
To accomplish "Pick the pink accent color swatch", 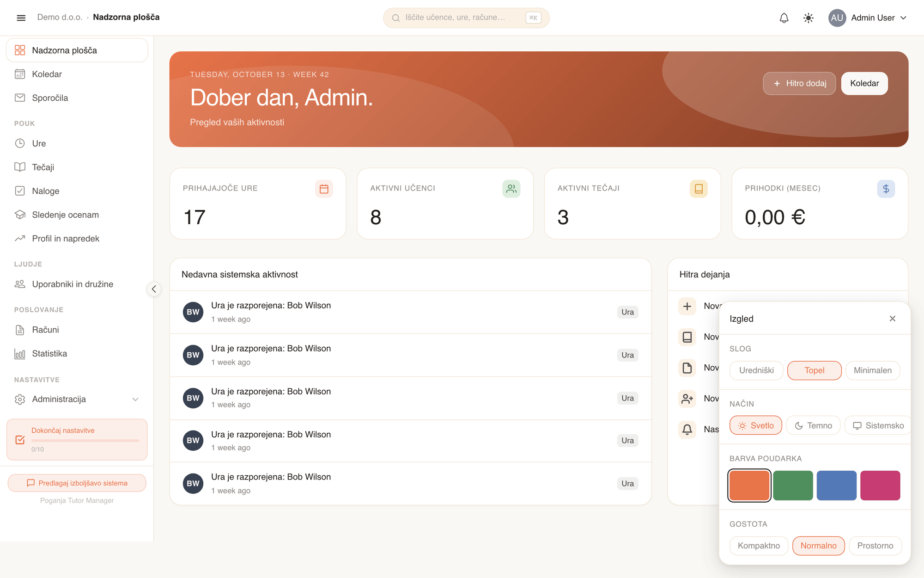I will [880, 486].
